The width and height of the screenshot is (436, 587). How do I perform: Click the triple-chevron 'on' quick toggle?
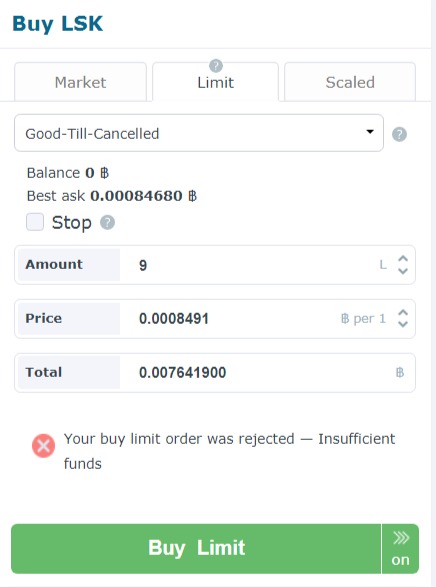(x=400, y=548)
